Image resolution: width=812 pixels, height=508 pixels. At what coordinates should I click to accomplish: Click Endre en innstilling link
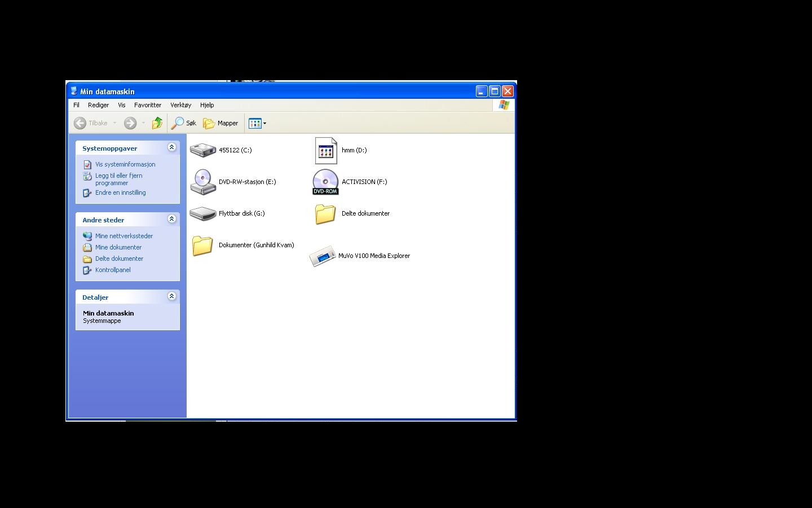click(x=121, y=192)
